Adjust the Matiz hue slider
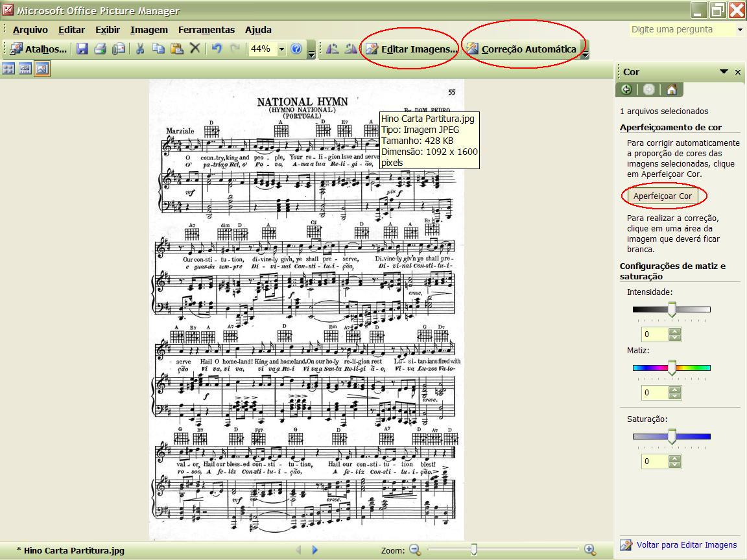 [672, 367]
